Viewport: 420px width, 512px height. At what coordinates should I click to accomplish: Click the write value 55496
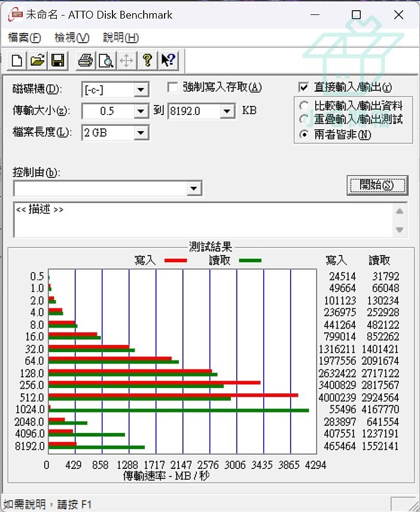coord(342,409)
